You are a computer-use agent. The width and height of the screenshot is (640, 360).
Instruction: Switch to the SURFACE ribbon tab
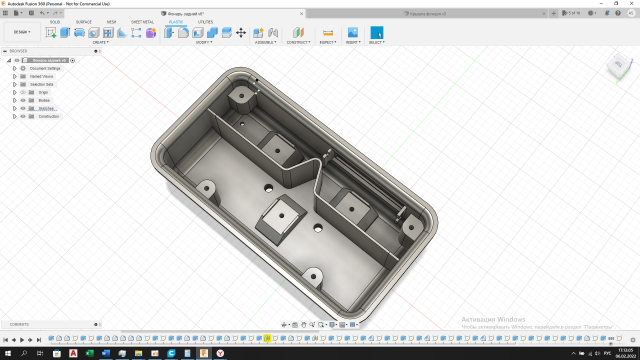point(84,22)
